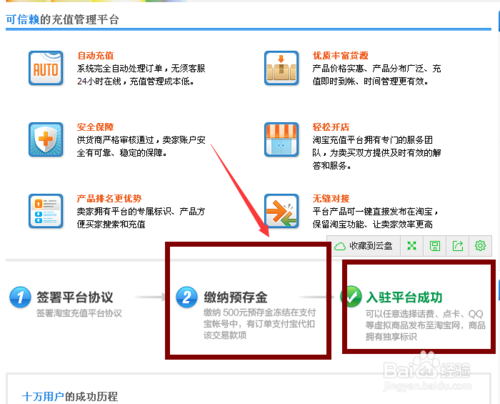
Task: Click 签署淘宝充值平台协议 subtitle text
Action: 79,313
